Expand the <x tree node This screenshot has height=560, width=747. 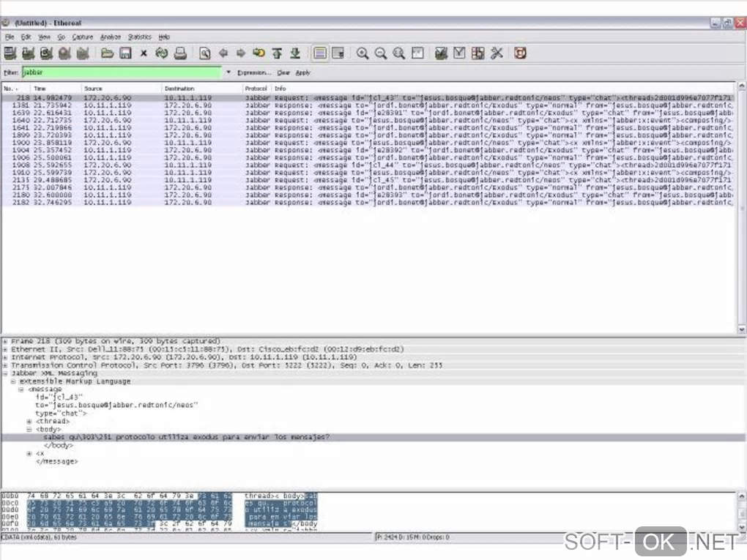pos(29,453)
